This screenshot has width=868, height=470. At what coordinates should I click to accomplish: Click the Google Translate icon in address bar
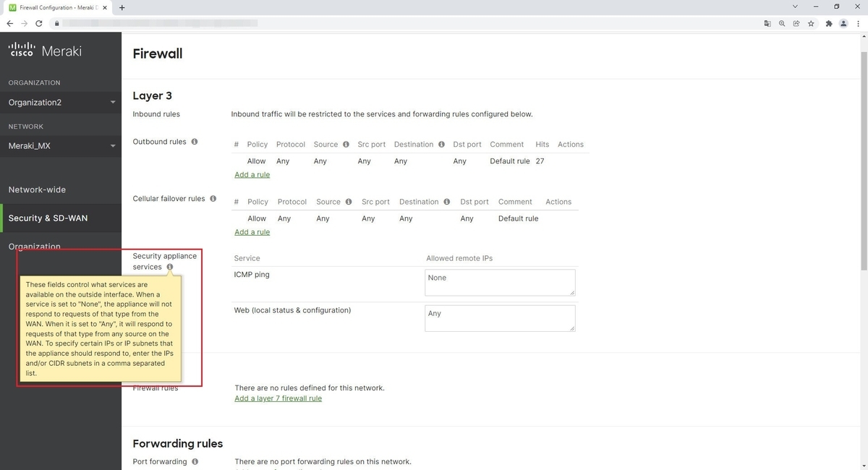[x=767, y=23]
